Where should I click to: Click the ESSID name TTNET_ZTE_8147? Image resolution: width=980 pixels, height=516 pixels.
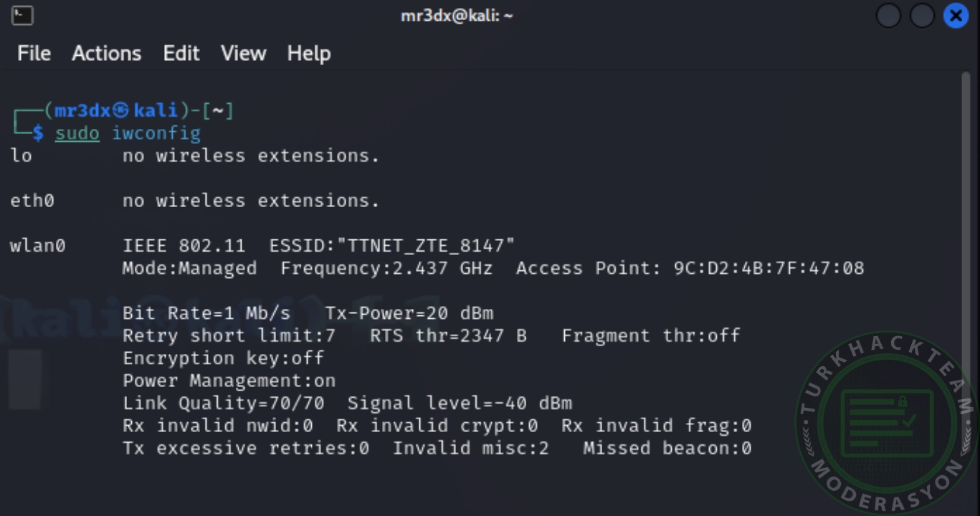(431, 246)
